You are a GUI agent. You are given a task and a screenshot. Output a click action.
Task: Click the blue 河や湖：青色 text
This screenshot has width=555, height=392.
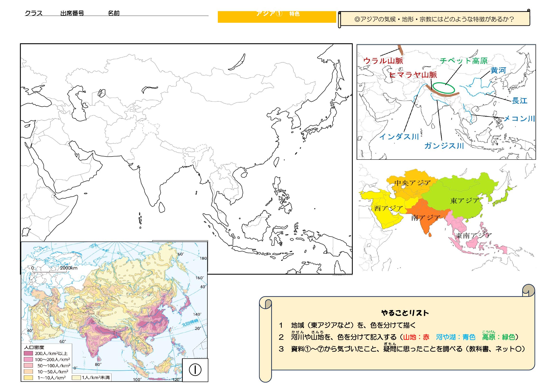point(456,337)
